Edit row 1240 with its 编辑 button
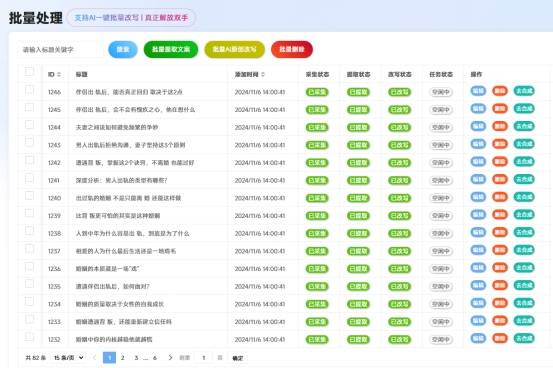The image size is (553, 368). [478, 197]
